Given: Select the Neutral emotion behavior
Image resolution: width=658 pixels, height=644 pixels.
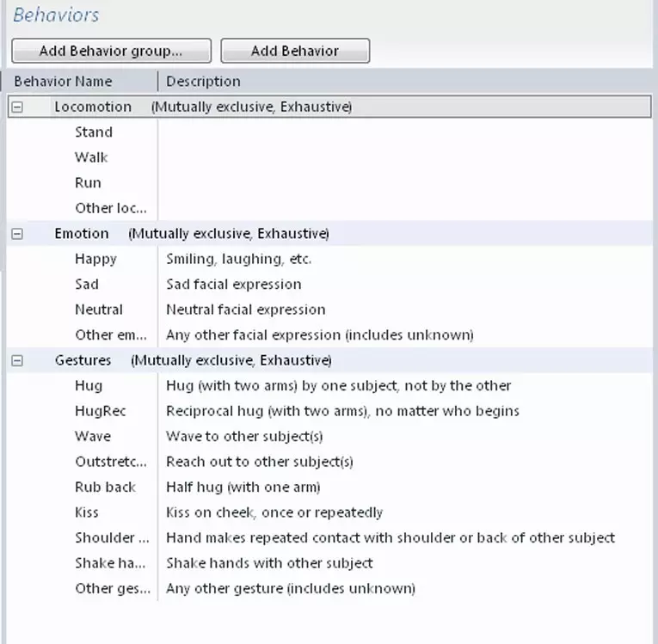Looking at the screenshot, I should tap(99, 310).
